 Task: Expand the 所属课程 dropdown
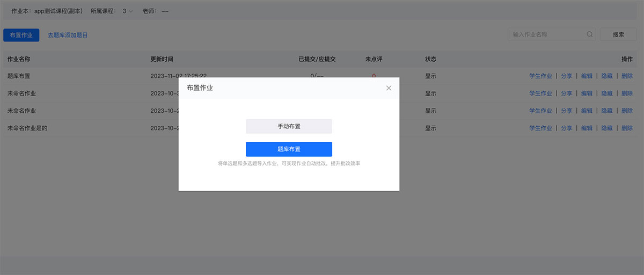coord(128,11)
